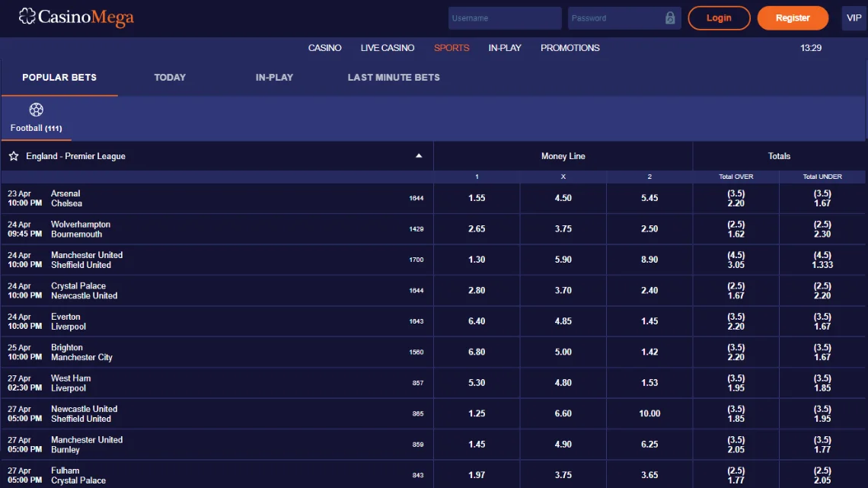Select Under 3.5 at 1.67 for Arsenal-Chelsea
The width and height of the screenshot is (868, 488).
pyautogui.click(x=822, y=198)
